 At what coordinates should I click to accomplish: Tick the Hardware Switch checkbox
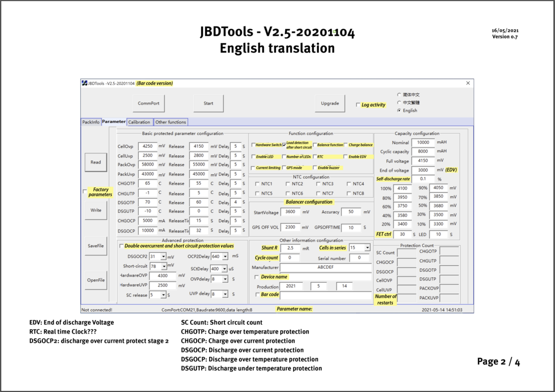tap(253, 145)
